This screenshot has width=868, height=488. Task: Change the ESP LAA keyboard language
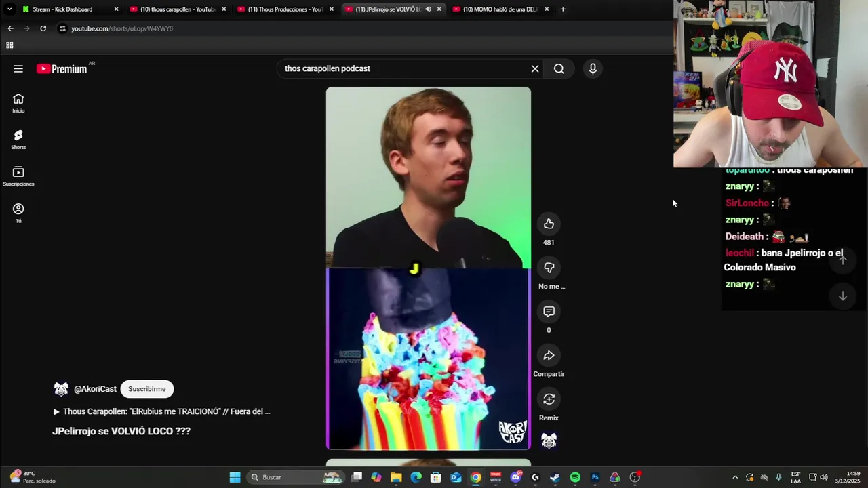[796, 477]
